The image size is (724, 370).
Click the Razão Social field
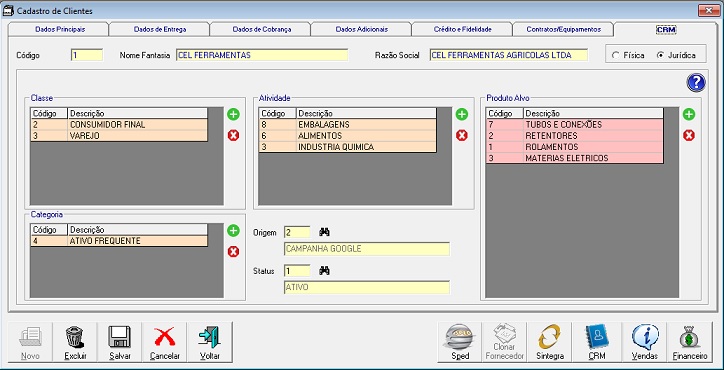click(509, 55)
